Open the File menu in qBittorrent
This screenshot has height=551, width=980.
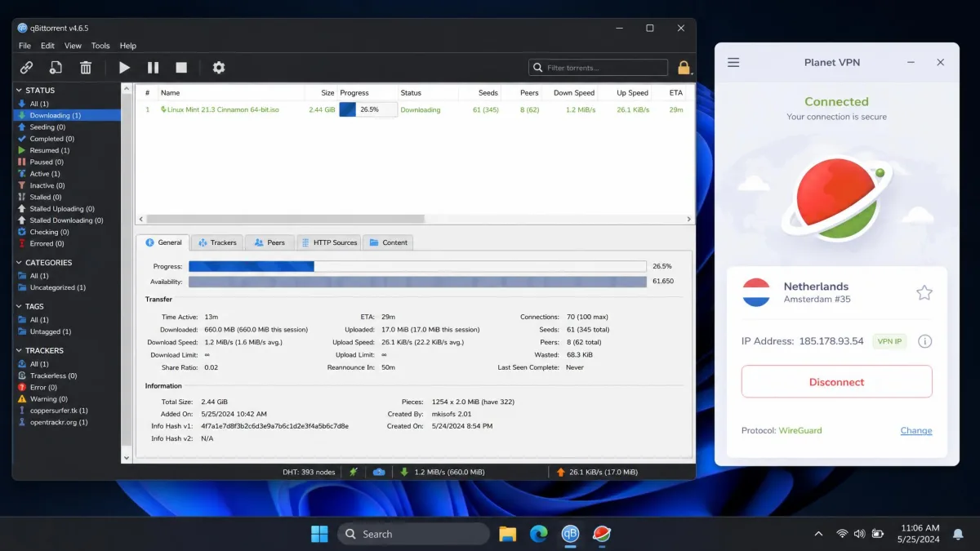pyautogui.click(x=24, y=46)
